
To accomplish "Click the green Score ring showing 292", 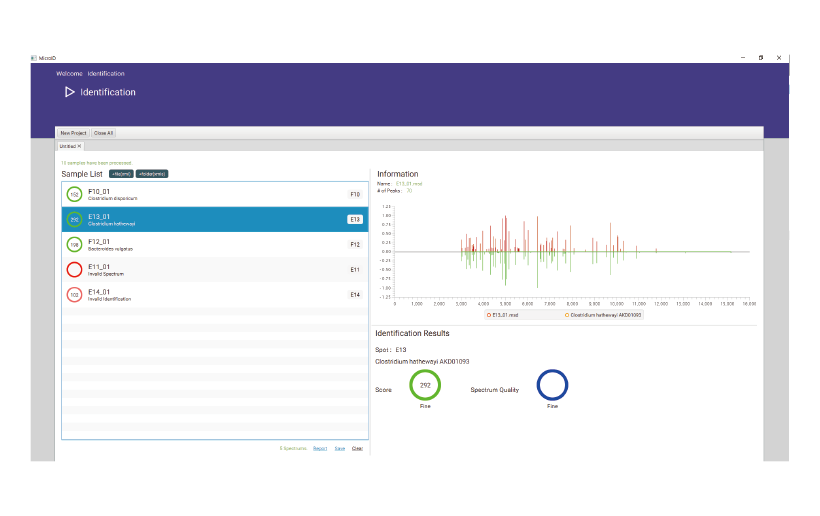I will (x=425, y=385).
